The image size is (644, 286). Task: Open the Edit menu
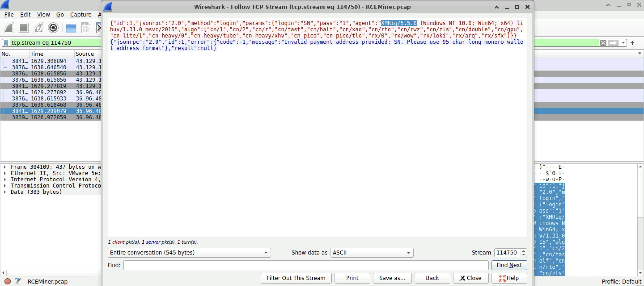[x=25, y=15]
